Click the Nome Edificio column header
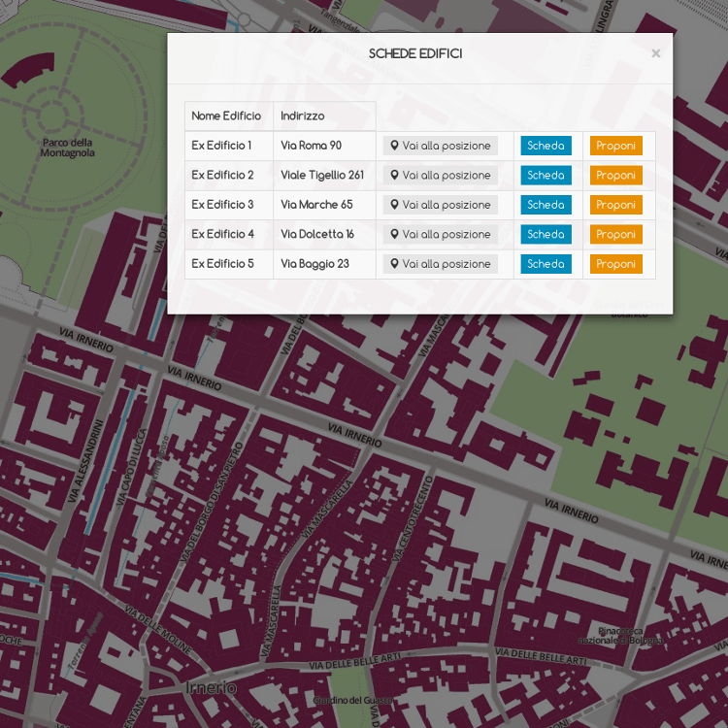 229,116
